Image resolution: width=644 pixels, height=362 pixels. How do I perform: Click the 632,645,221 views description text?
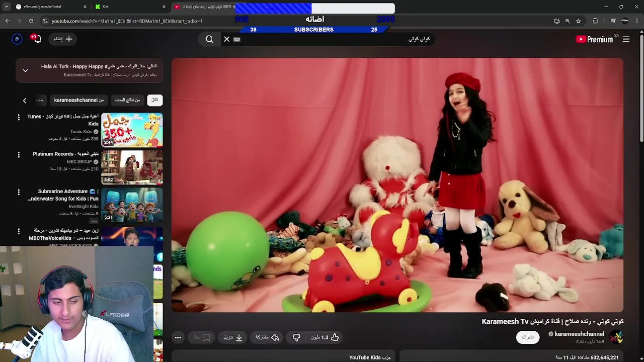[x=587, y=357]
